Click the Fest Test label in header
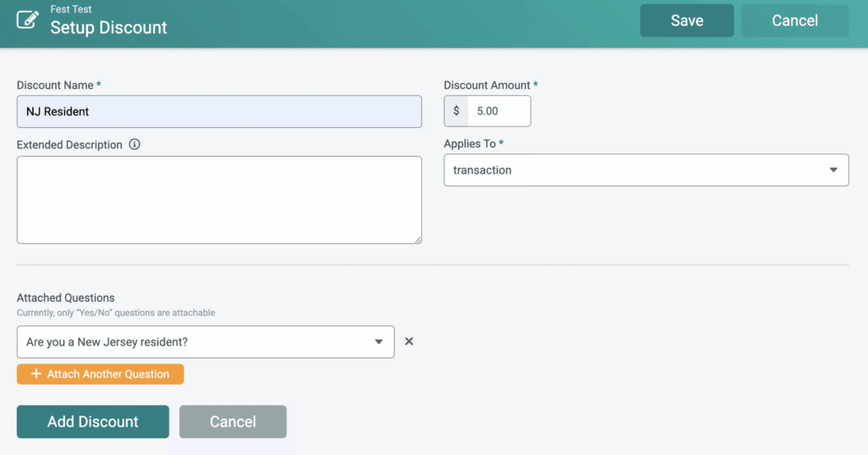This screenshot has height=455, width=868. tap(71, 9)
